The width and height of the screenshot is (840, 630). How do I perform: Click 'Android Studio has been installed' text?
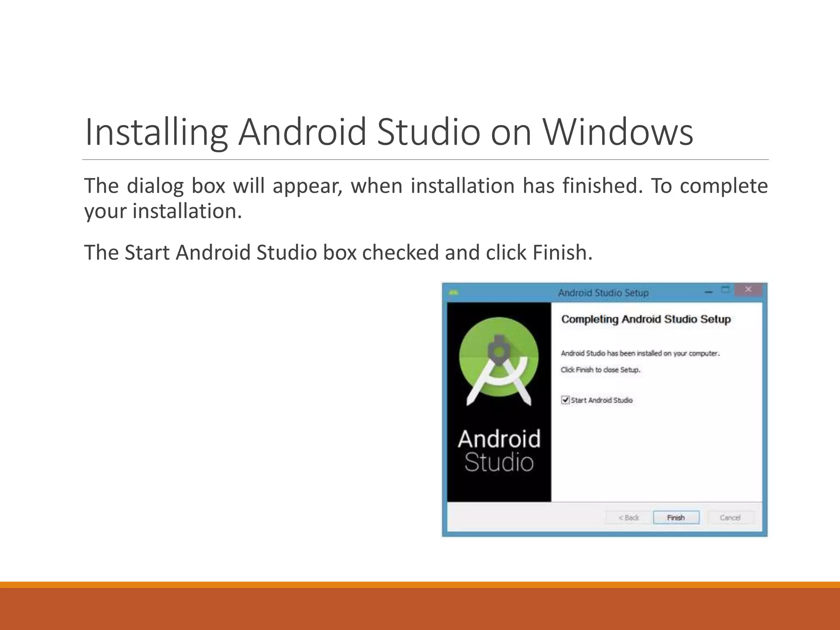640,353
